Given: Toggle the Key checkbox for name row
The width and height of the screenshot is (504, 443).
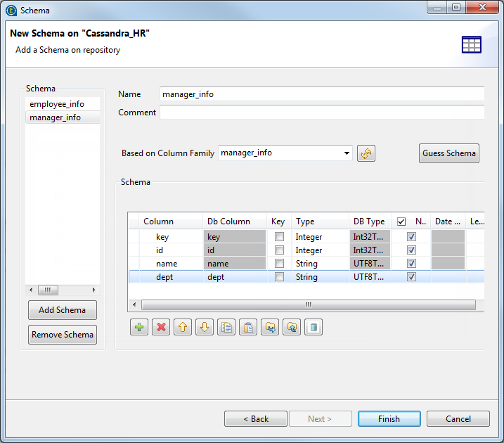Looking at the screenshot, I should tap(279, 264).
